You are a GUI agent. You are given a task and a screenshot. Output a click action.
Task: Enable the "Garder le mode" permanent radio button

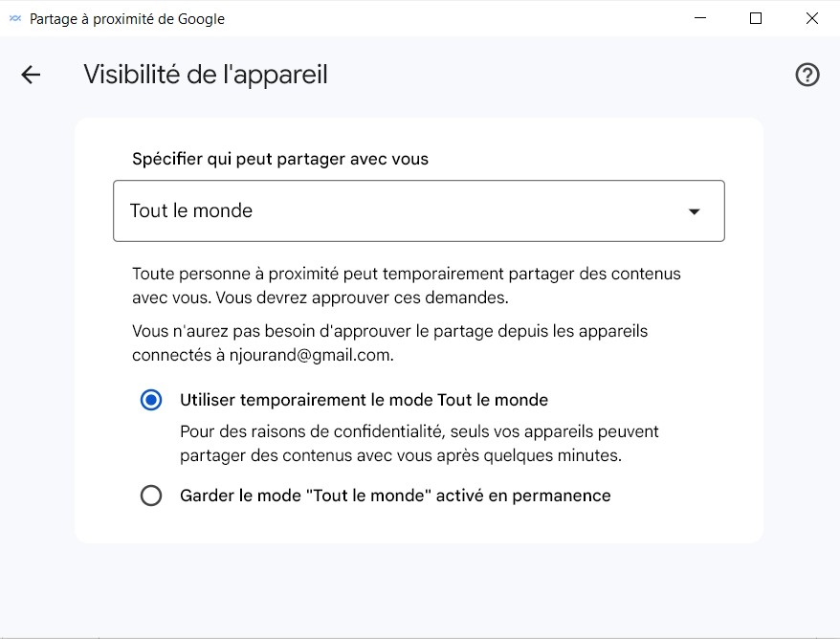tap(151, 496)
